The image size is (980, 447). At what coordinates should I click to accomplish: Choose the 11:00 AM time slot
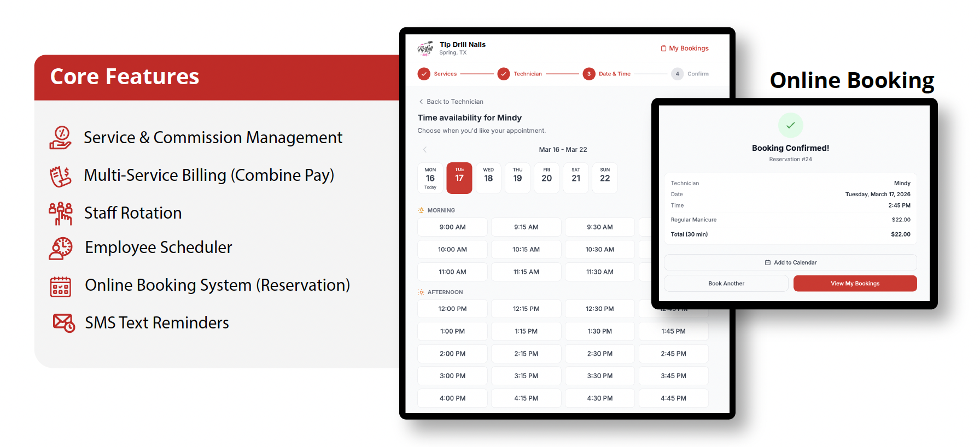[x=452, y=272]
